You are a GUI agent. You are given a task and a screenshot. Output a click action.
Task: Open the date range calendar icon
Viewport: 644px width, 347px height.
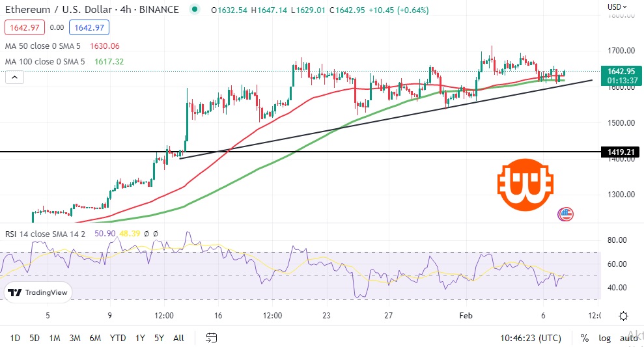[211, 337]
